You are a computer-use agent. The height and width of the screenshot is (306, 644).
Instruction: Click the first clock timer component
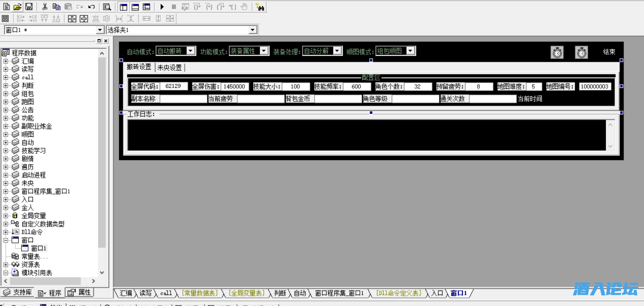(557, 52)
